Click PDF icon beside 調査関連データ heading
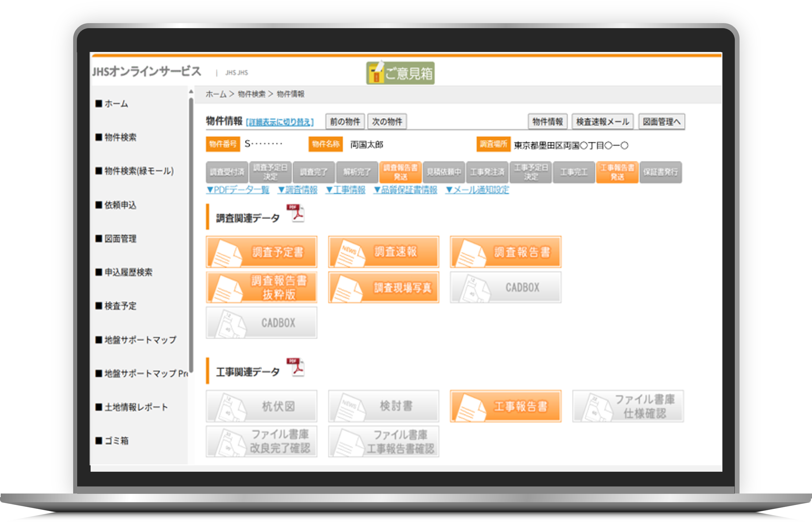Viewport: 812px width, 522px height. [295, 213]
